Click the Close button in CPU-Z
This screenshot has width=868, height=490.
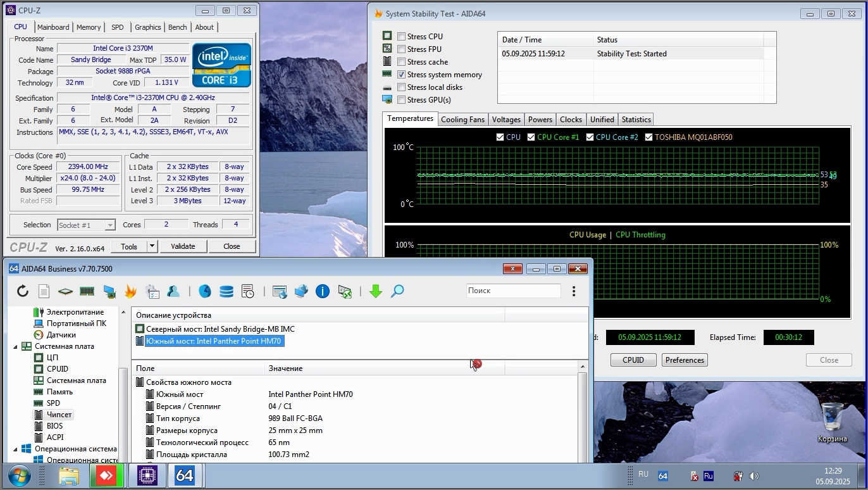[232, 246]
